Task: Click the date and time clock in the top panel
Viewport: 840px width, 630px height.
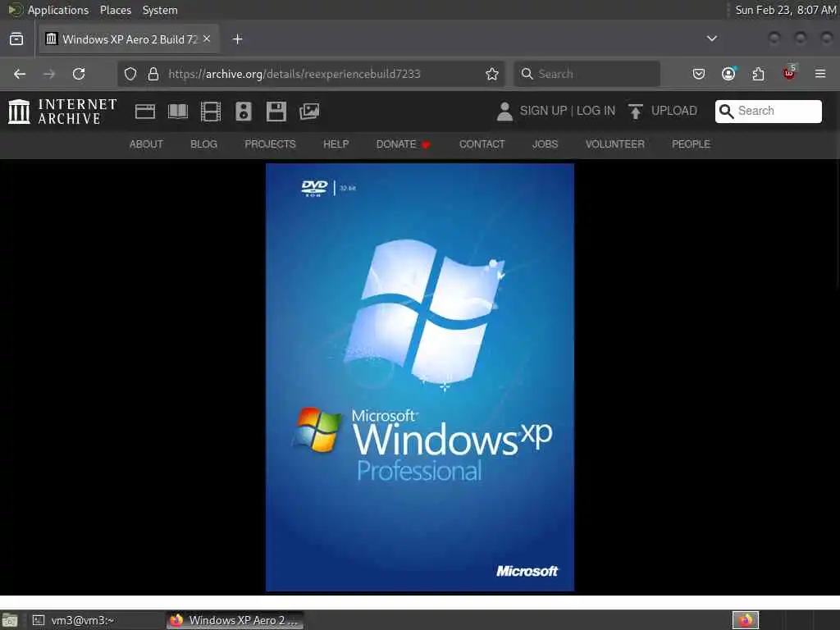Action: click(x=785, y=10)
